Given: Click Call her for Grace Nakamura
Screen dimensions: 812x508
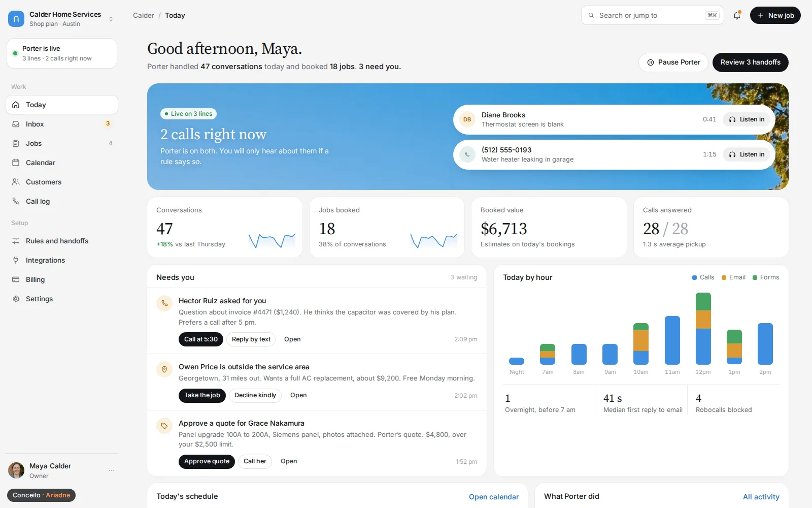Looking at the screenshot, I should [255, 461].
